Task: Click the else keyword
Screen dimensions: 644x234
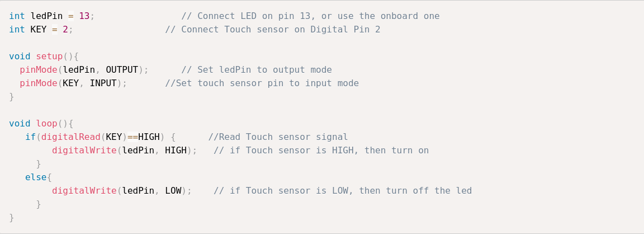Action: pyautogui.click(x=36, y=177)
